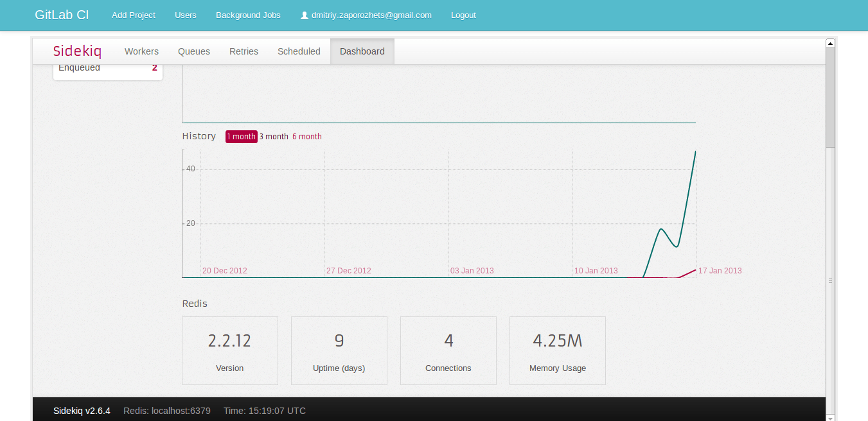
Task: Open the Users page
Action: click(x=186, y=15)
